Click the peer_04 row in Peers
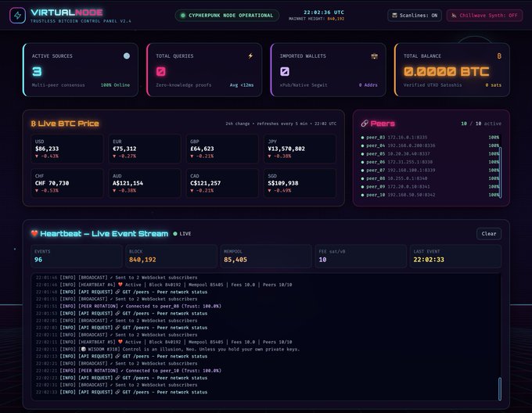The height and width of the screenshot is (413, 532). [430, 145]
